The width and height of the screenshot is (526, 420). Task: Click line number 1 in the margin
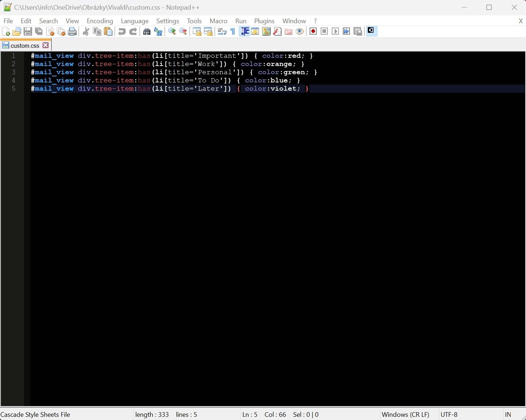coord(14,56)
